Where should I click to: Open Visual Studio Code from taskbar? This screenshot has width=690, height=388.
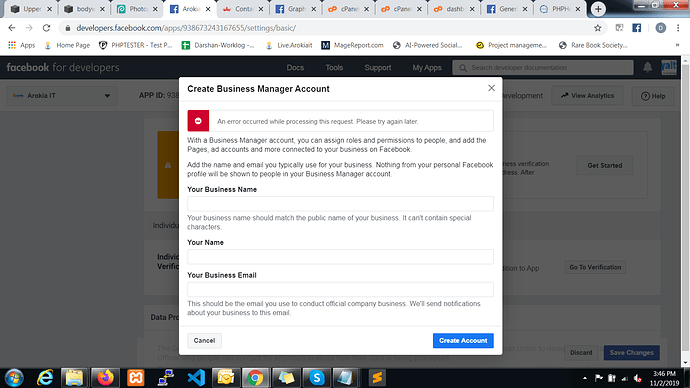(x=196, y=377)
